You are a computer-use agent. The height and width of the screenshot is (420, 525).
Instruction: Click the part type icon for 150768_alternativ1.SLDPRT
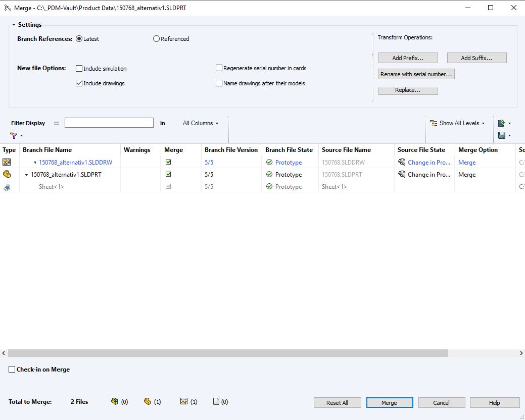tap(7, 175)
